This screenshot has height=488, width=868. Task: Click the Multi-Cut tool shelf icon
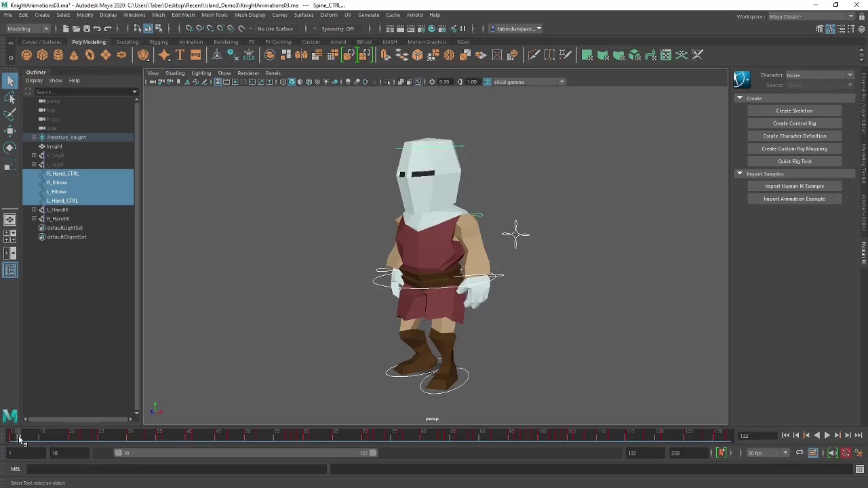[534, 55]
